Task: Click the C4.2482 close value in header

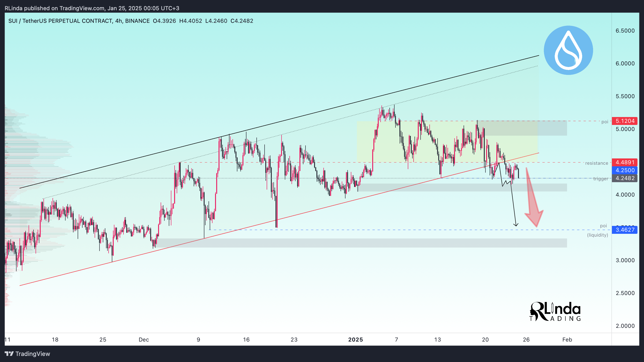Action: tap(242, 21)
